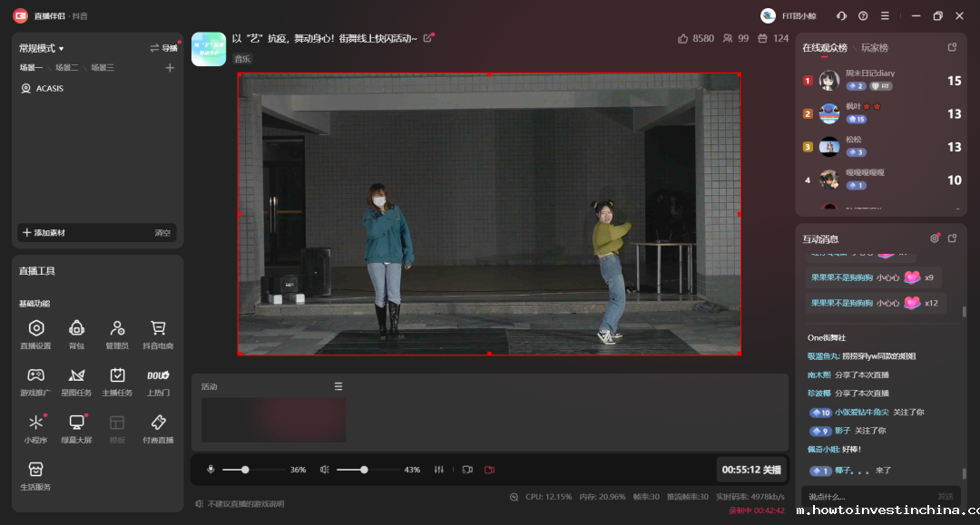
Task: Launch the 绿幕大屏 green screen tool
Action: coord(77,427)
